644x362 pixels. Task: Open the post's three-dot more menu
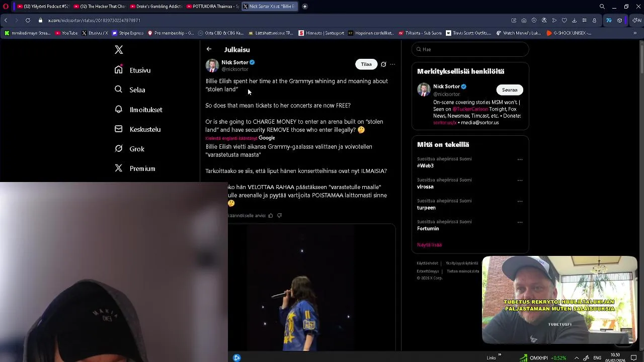tap(392, 64)
